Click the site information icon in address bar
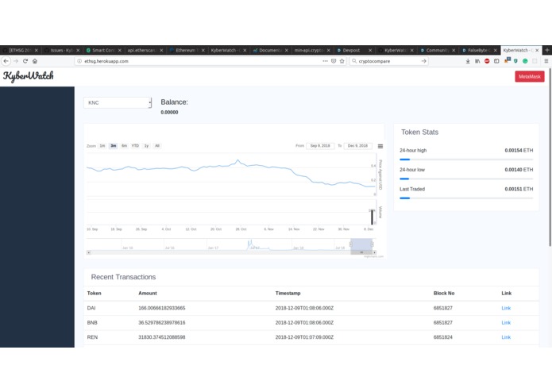This screenshot has width=552, height=392. coord(79,61)
